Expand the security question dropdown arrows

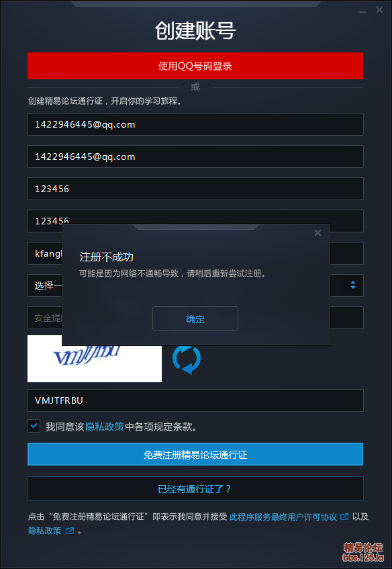coord(353,286)
